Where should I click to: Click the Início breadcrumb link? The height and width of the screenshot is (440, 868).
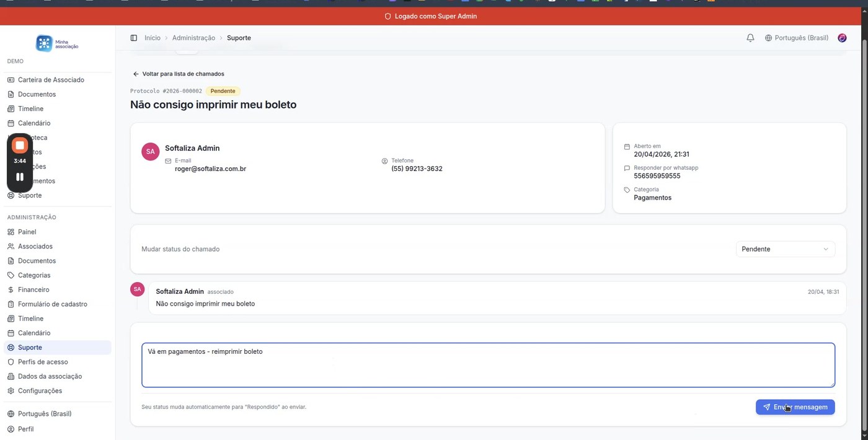click(153, 38)
